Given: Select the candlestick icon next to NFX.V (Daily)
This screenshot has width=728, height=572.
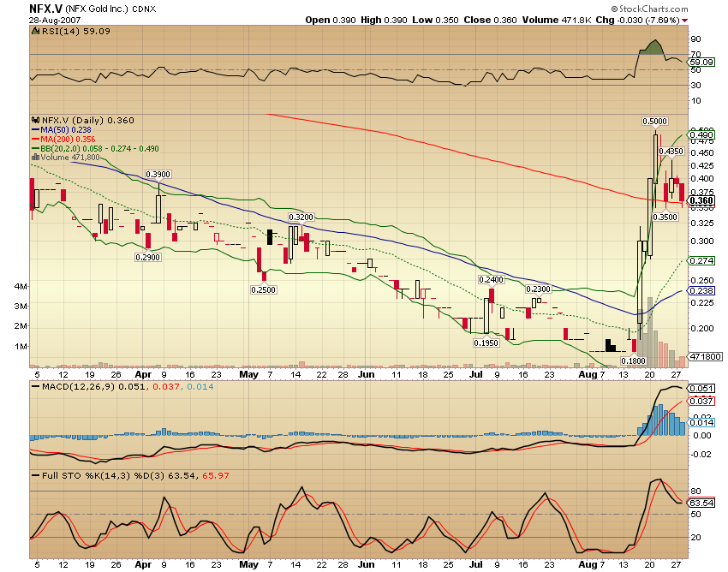Looking at the screenshot, I should point(34,121).
